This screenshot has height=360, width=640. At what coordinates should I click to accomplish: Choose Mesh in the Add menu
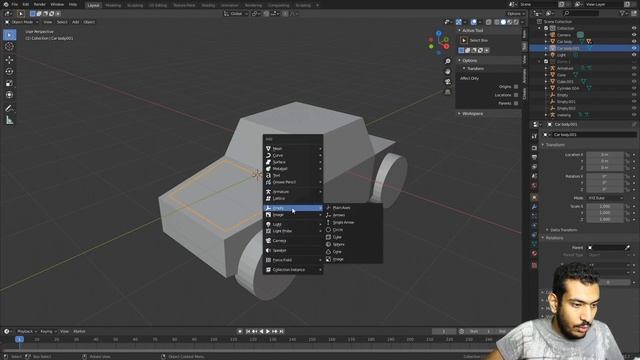coord(293,149)
